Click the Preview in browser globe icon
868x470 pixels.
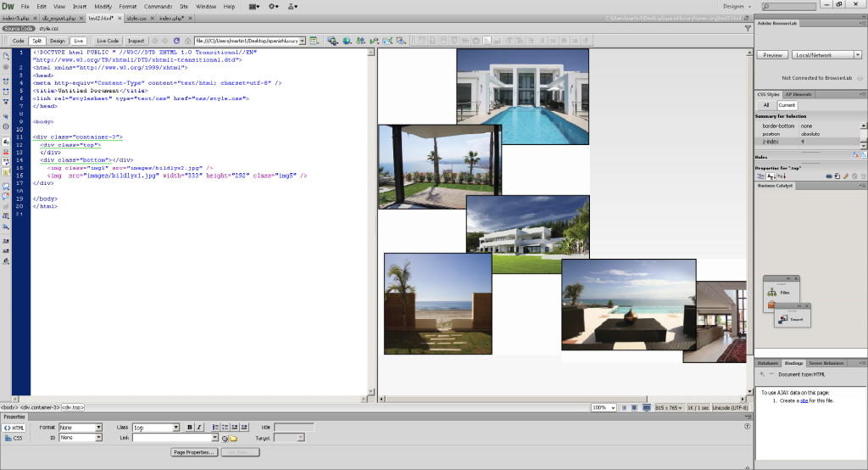(x=347, y=41)
